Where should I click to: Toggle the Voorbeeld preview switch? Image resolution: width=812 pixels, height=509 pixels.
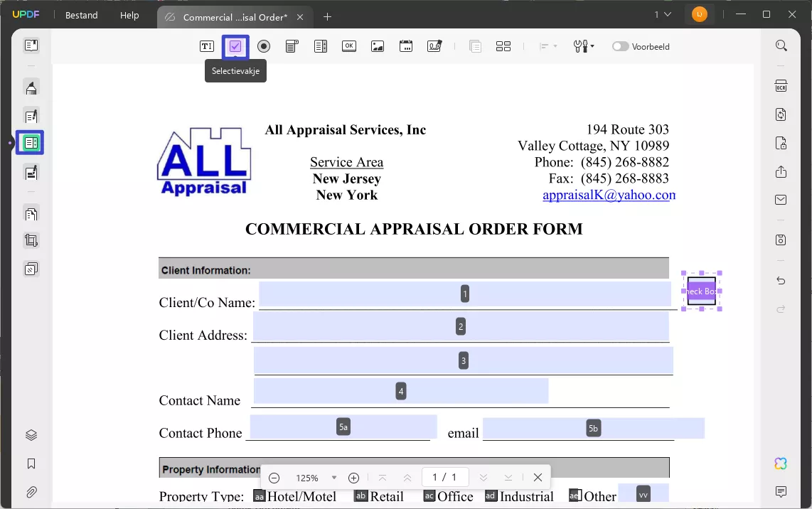[621, 47]
